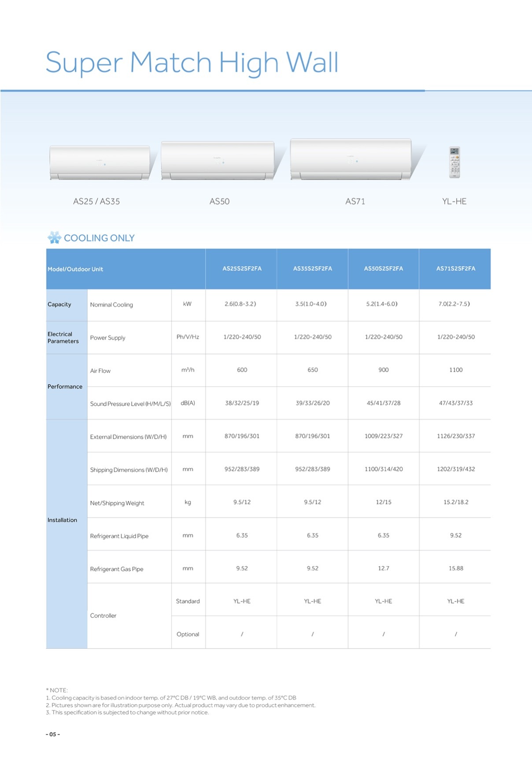Select the AS25S2SF2FA column header
Screen dimensions: 532x757
coord(242,268)
